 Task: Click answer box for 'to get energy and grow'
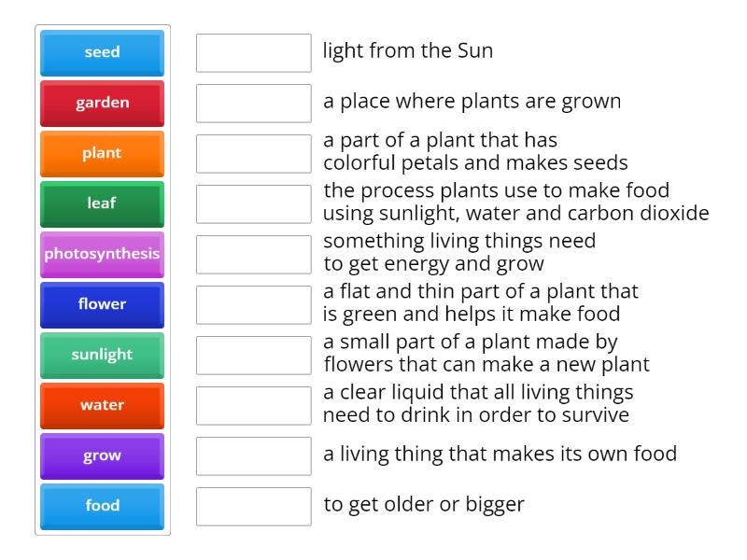253,254
